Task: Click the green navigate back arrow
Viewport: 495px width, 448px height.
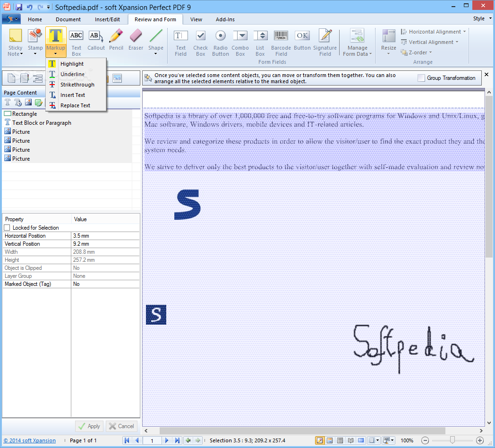Action: tap(188, 440)
